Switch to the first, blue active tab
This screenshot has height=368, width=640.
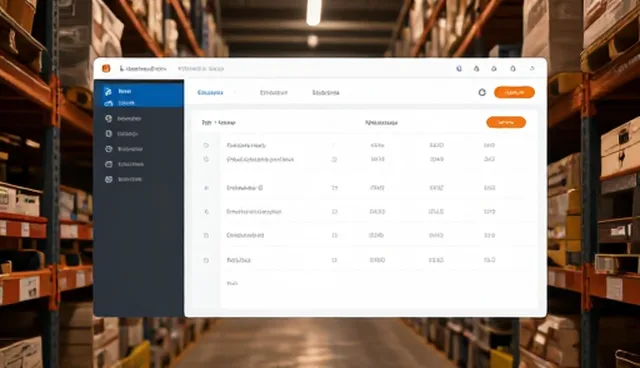pos(210,93)
